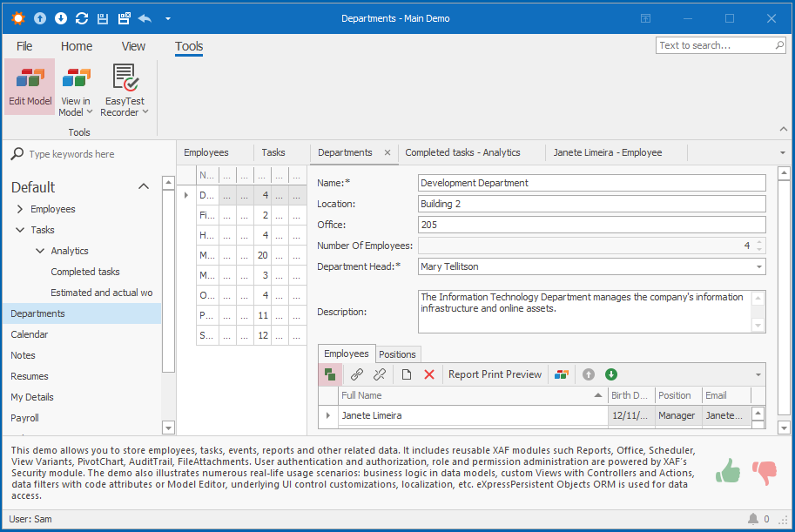Open Notes in navigation panel
The width and height of the screenshot is (795, 532).
[x=23, y=355]
